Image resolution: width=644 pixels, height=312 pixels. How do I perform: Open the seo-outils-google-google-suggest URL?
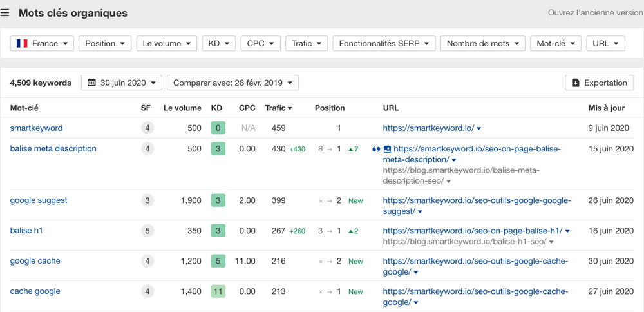tap(477, 206)
